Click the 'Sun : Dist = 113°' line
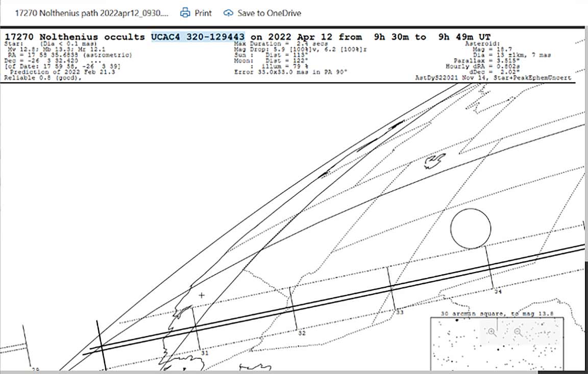588x374 pixels. (271, 55)
